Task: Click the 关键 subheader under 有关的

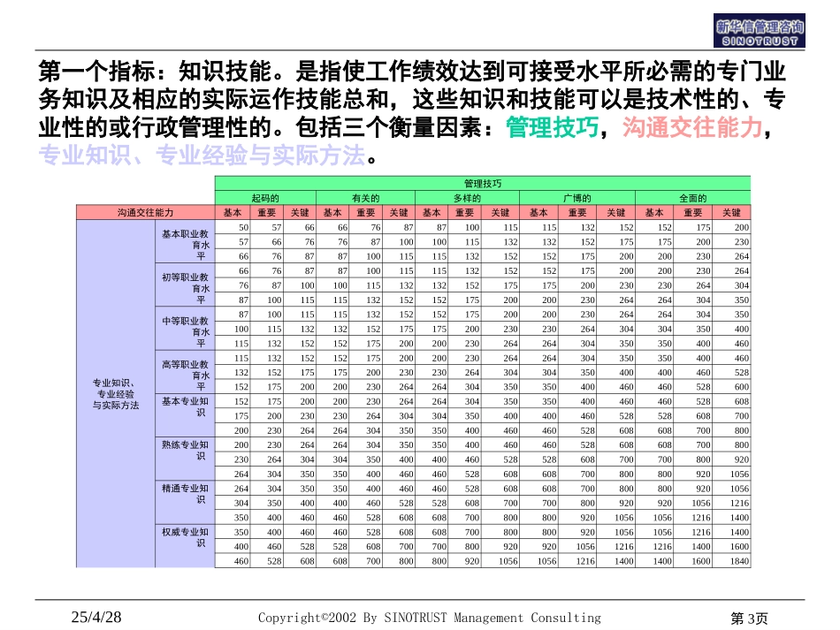Action: click(x=399, y=212)
